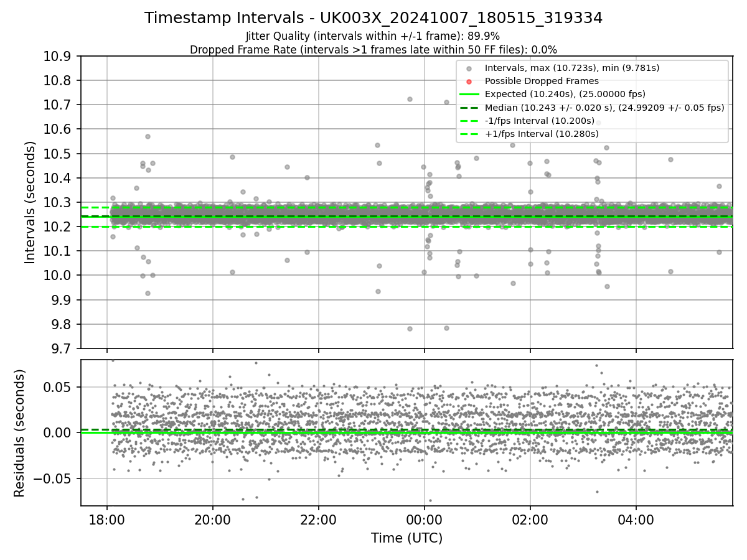Click the solid green line sample for 'Expected'
This screenshot has width=747, height=560.
(x=469, y=95)
